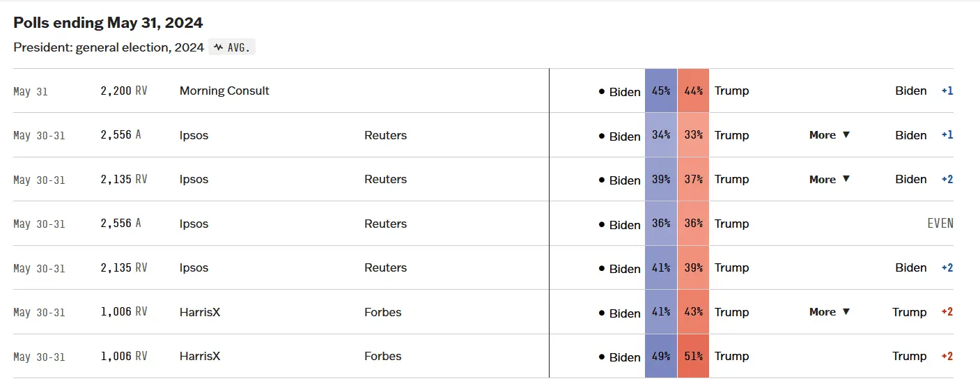Viewport: 980px width, 381px height.
Task: Click Biden 45% blue cell
Action: (x=661, y=91)
